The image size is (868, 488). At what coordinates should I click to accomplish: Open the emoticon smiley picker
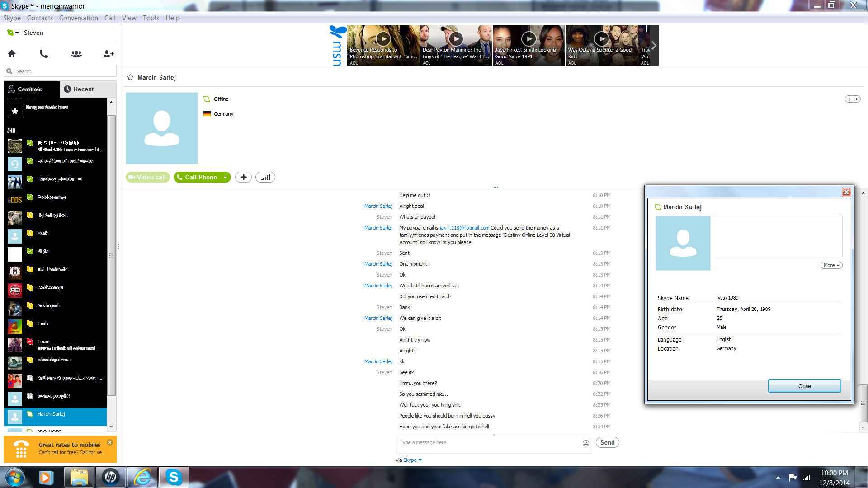pyautogui.click(x=586, y=443)
